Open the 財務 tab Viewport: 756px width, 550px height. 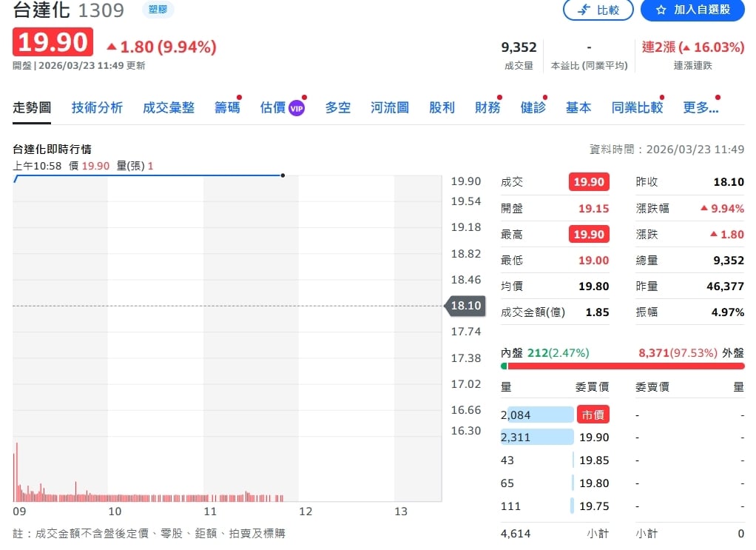[x=486, y=107]
